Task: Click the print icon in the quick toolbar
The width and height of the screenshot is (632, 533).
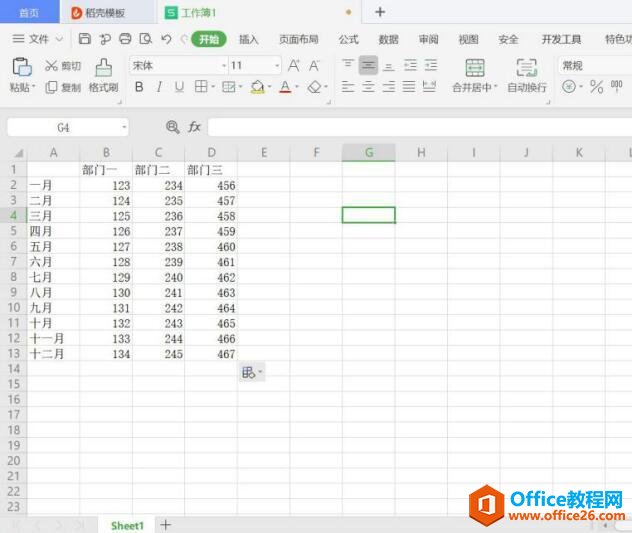Action: pyautogui.click(x=125, y=39)
